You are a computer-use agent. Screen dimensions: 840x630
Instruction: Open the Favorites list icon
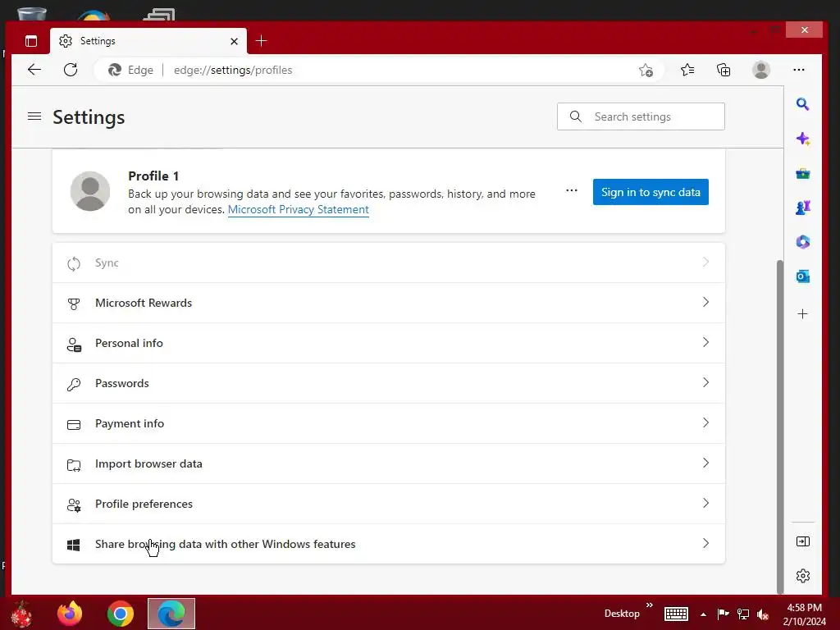(x=687, y=70)
